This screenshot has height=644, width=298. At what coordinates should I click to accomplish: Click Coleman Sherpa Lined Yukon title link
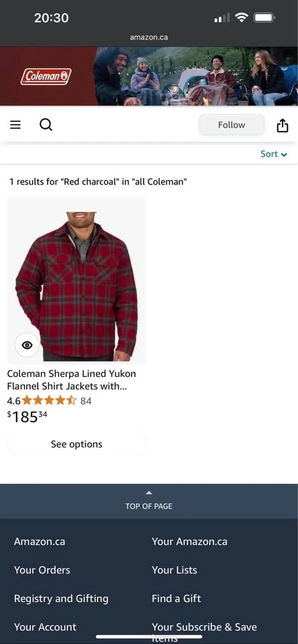click(x=72, y=380)
